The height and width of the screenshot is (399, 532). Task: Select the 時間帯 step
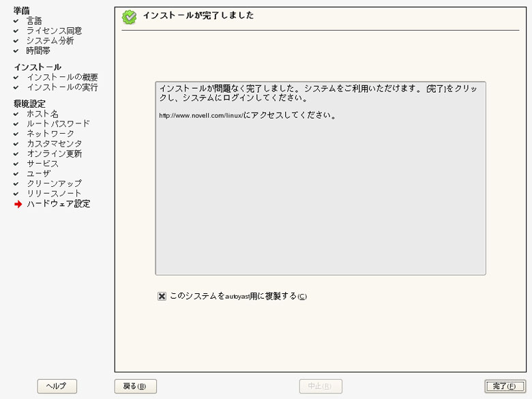pos(38,51)
